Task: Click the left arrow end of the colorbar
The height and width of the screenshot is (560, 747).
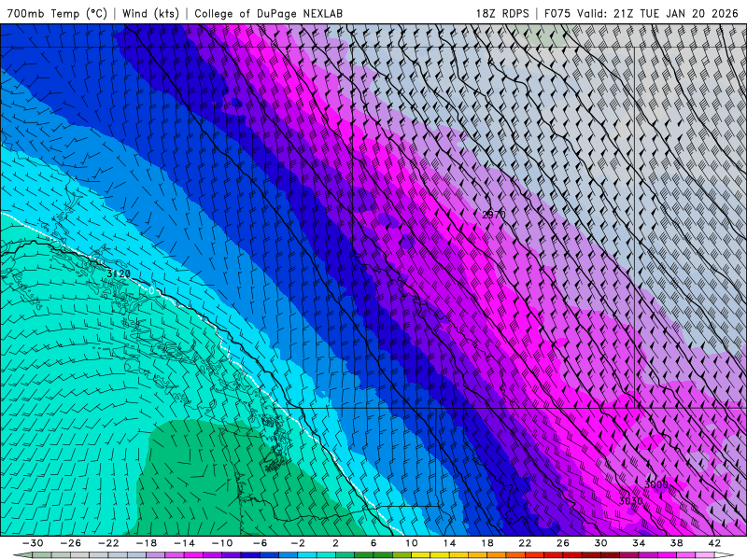Action: pos(22,555)
